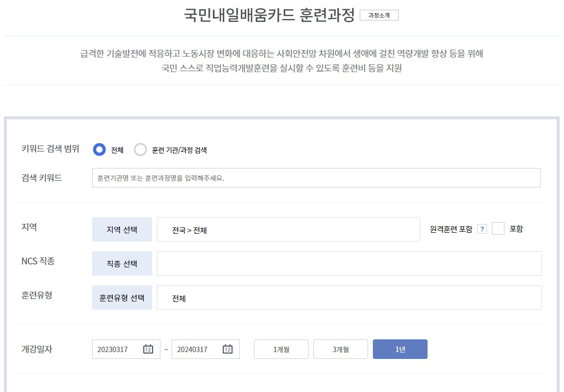Click the 훈련유형 field showing 전체
The image size is (564, 392).
click(x=349, y=297)
